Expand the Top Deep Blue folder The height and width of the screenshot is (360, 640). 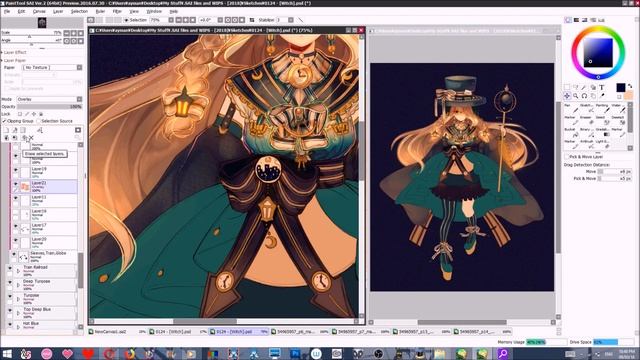(18, 313)
